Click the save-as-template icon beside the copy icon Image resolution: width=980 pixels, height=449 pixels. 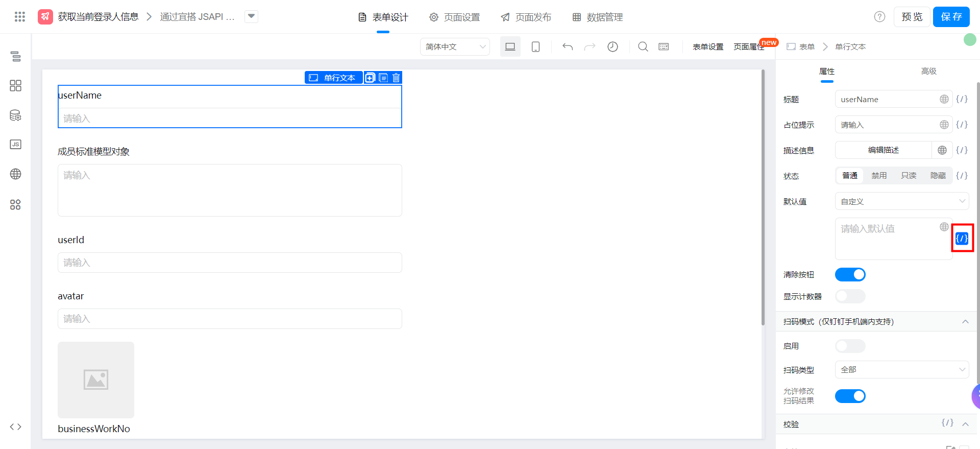383,78
